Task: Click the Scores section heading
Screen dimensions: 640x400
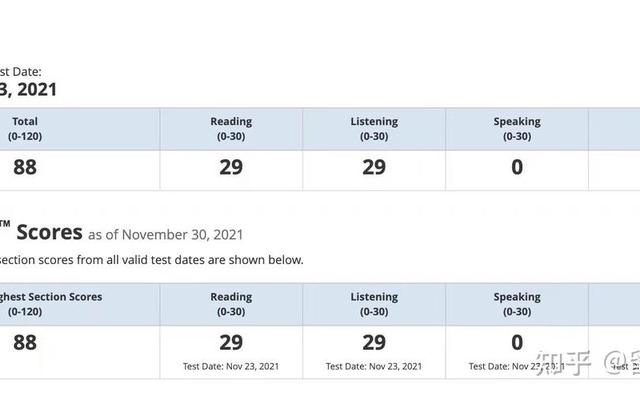Action: (x=48, y=232)
